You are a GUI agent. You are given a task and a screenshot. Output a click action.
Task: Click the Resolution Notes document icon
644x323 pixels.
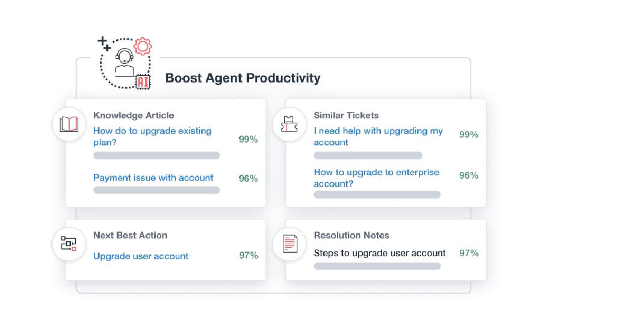(x=289, y=244)
